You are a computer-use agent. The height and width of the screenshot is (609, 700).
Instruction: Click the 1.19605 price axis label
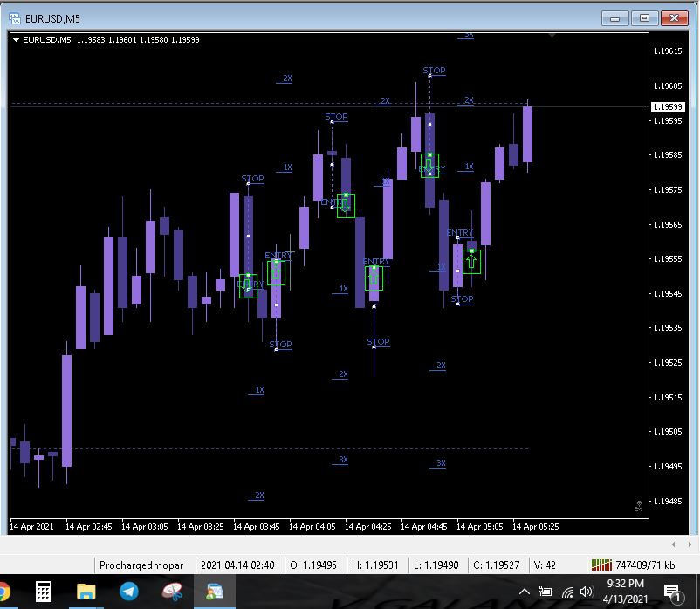(668, 86)
